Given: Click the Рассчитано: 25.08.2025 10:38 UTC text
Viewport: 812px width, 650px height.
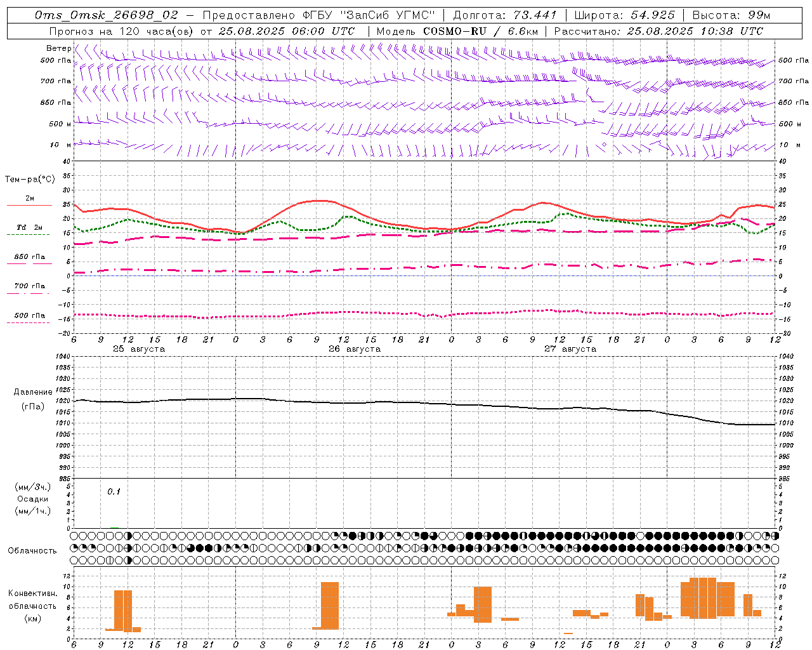Looking at the screenshot, I should 658,31.
